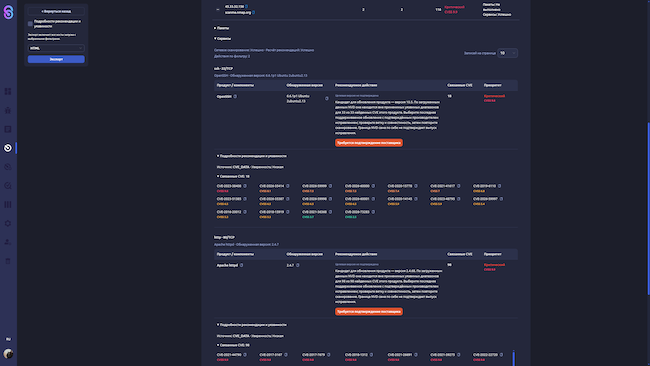This screenshot has width=650, height=366.
Task: Click the Вернуться назад back button
Action: coord(56,11)
